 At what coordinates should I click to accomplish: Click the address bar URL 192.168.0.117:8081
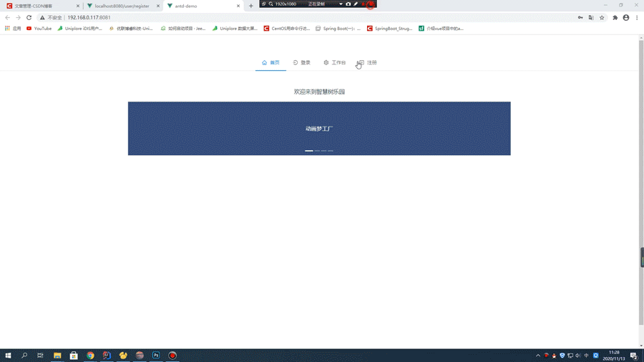click(x=89, y=18)
